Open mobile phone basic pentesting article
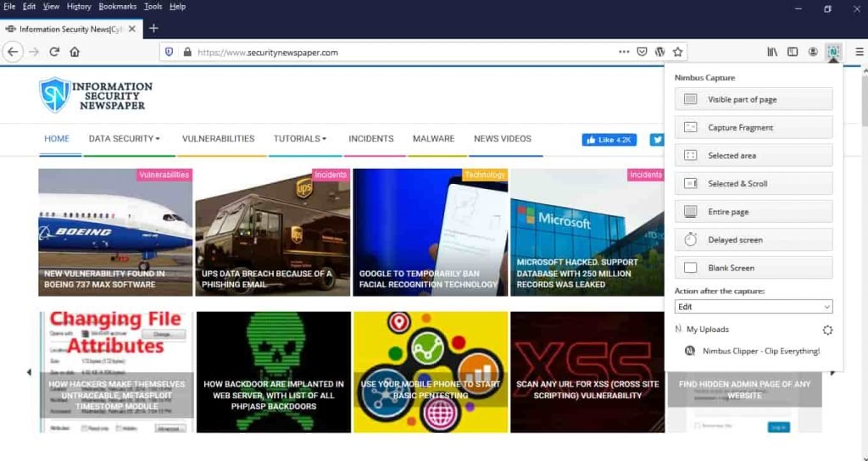This screenshot has height=461, width=868. pos(431,372)
